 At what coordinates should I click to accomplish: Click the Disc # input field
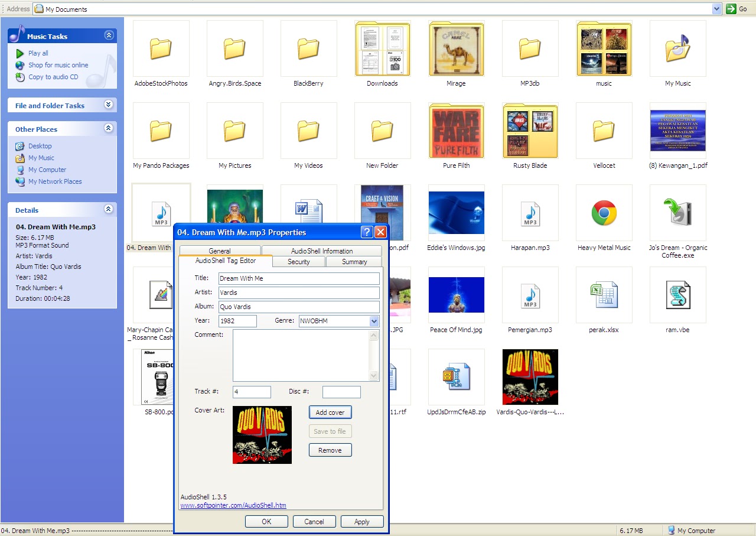tap(341, 392)
